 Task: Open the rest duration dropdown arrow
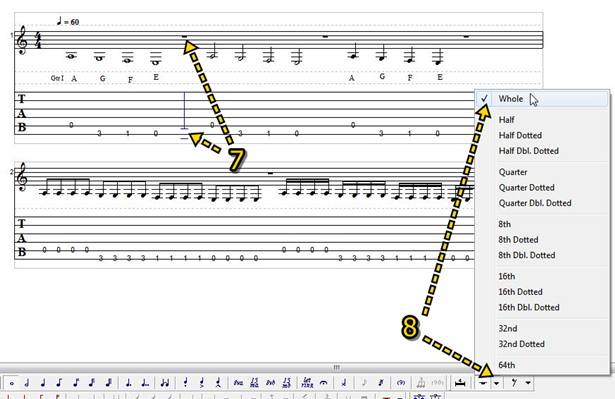(497, 383)
